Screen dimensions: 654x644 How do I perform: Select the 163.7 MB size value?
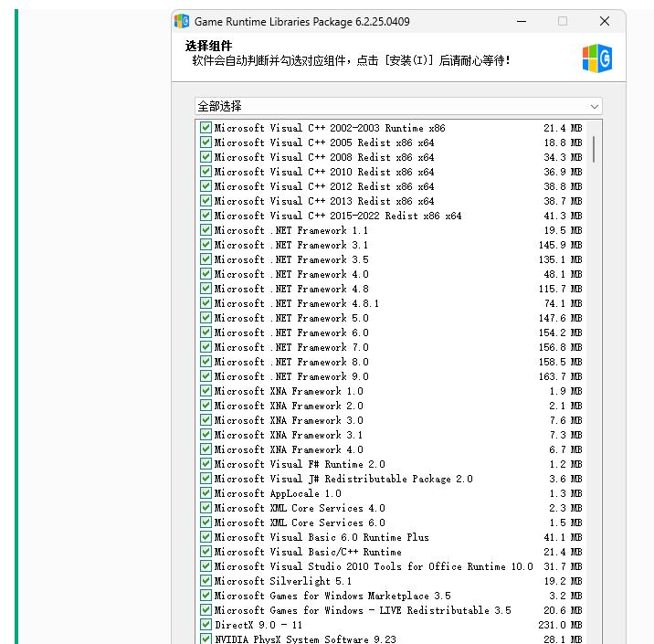pos(560,376)
